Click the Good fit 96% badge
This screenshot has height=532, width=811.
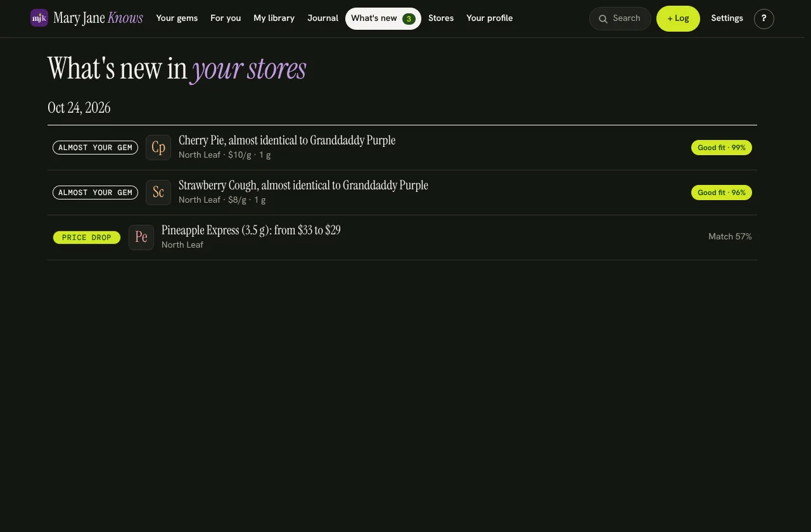(x=722, y=193)
